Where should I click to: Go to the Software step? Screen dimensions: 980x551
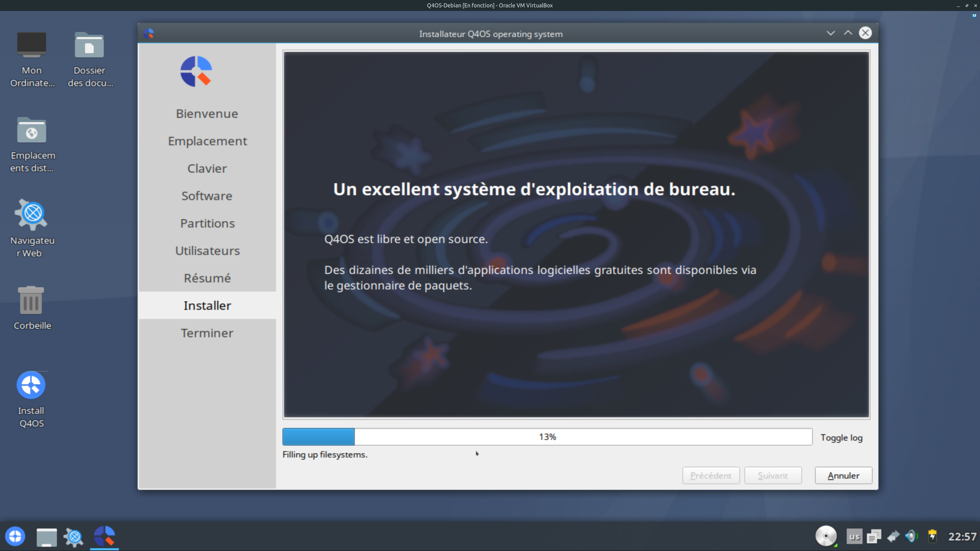pyautogui.click(x=207, y=196)
